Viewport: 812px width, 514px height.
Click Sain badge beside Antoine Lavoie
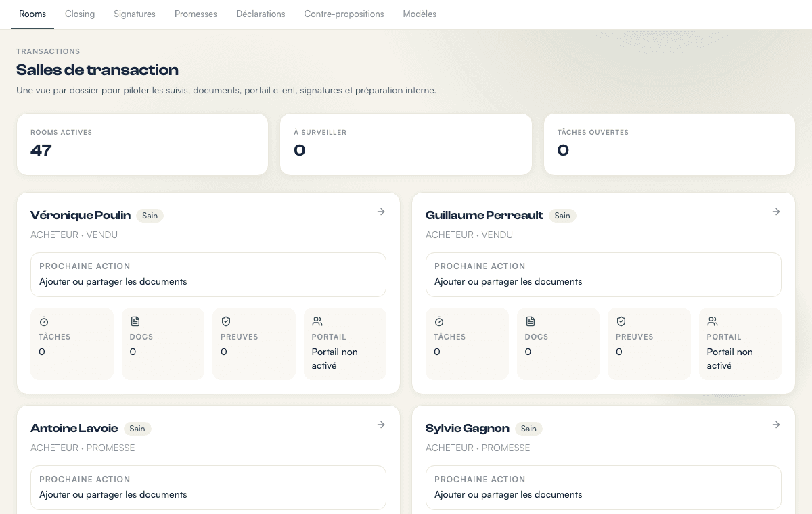[137, 429]
